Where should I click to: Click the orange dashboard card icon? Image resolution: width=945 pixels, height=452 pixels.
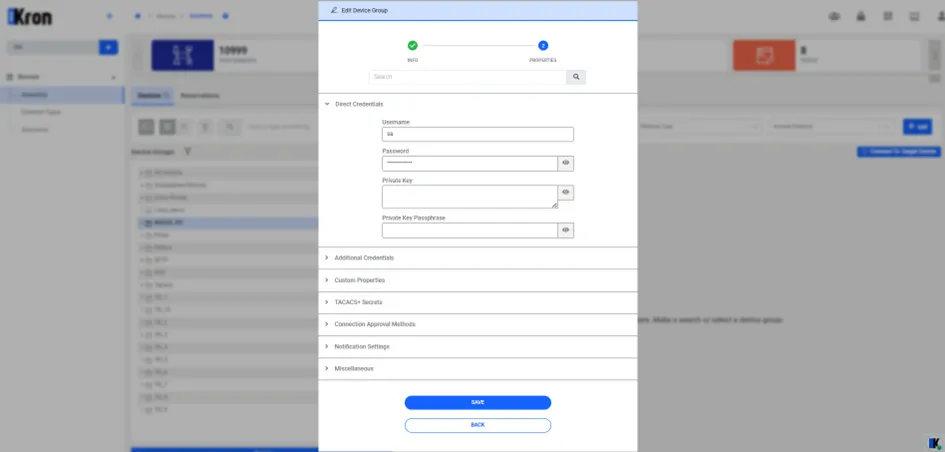tap(764, 55)
